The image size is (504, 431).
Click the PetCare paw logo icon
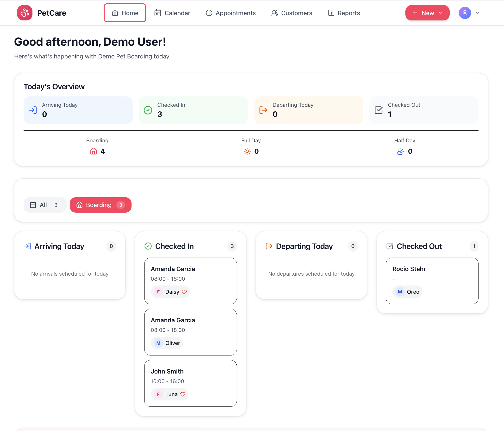click(25, 13)
